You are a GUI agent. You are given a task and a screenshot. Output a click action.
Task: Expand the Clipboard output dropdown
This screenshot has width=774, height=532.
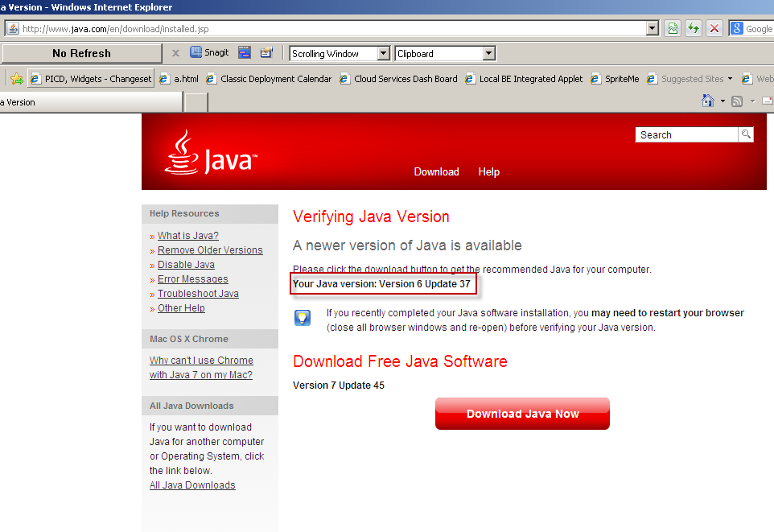[x=488, y=53]
